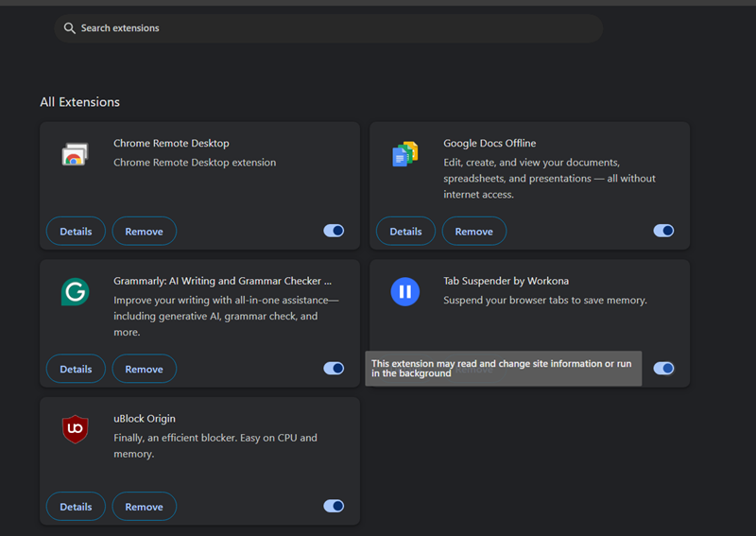Remove the uBlock Origin extension
Screen dimensions: 756x536
145,506
